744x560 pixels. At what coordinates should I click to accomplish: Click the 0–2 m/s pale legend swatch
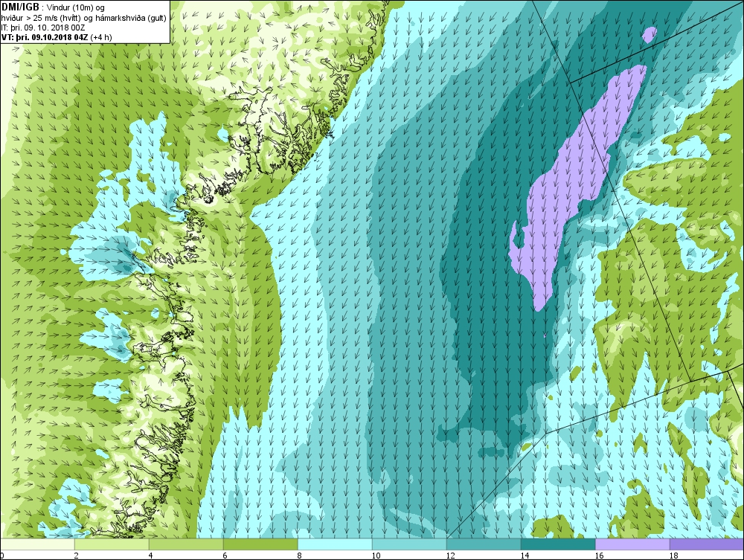(x=37, y=544)
